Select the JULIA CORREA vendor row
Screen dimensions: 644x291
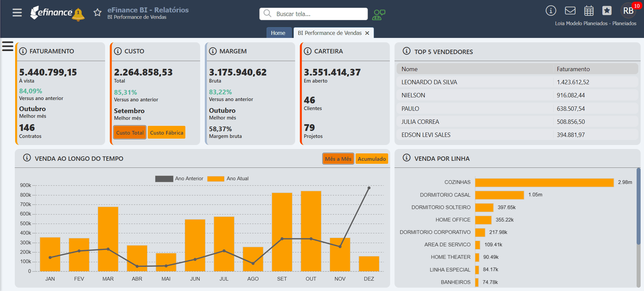(x=517, y=122)
